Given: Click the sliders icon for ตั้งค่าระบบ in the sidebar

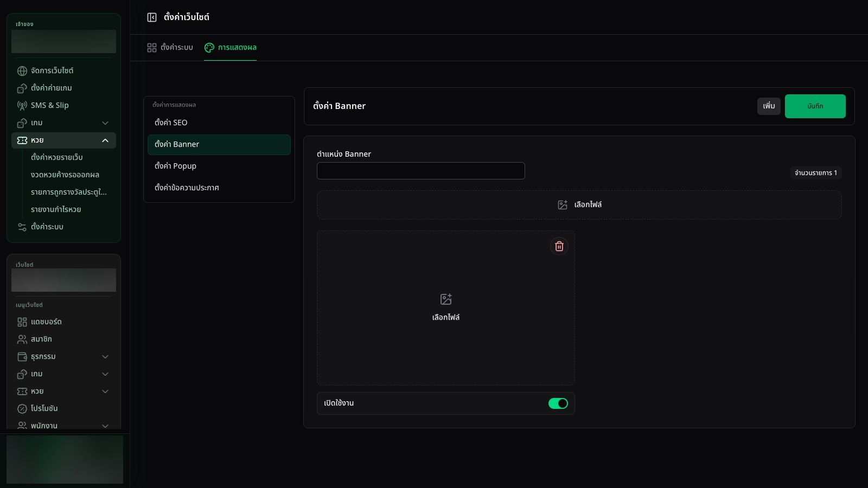Looking at the screenshot, I should [x=22, y=227].
